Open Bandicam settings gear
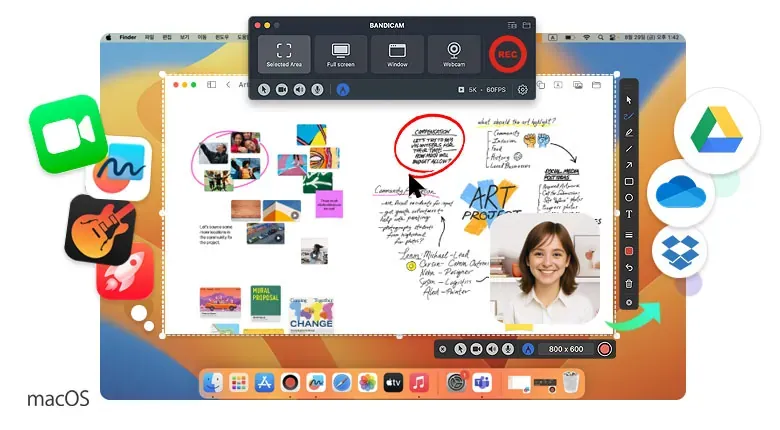The image size is (780, 430). tap(522, 90)
